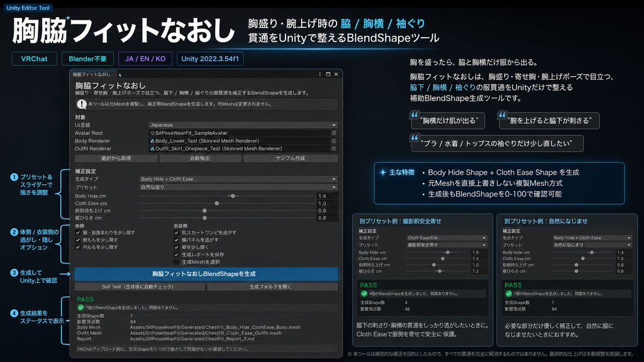Click the Unity 2022.3.54f1 tag badge

[x=210, y=58]
